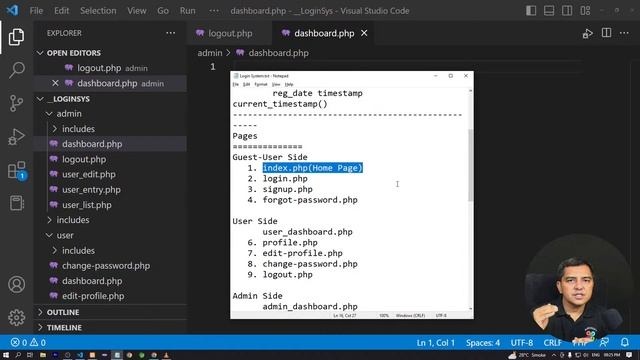Viewport: 640px width, 360px height.
Task: Open the Accounts icon in the activity bar
Action: coord(16,284)
